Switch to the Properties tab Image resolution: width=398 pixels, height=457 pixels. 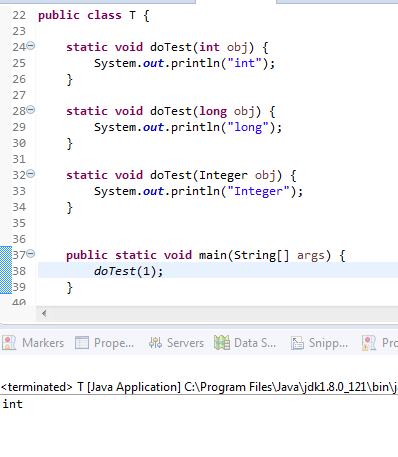[x=105, y=343]
